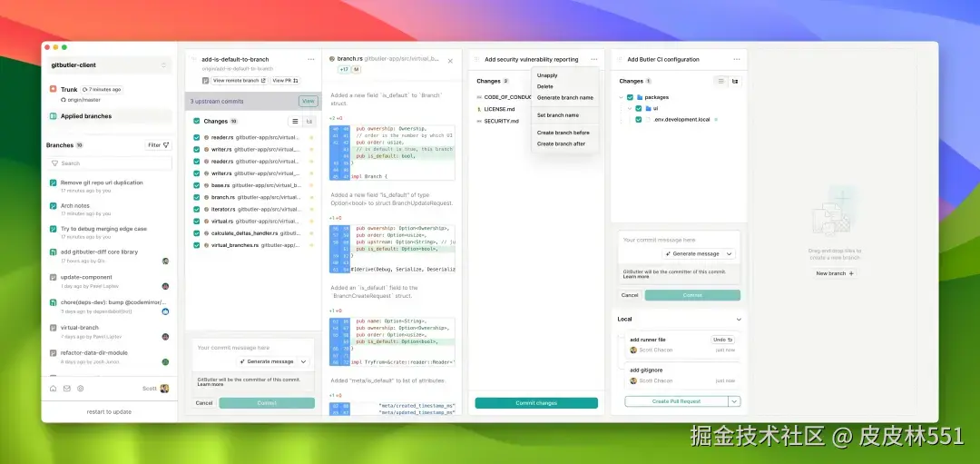Viewport: 980px width, 464px height.
Task: Open gitbutler-client project selector
Action: 110,65
